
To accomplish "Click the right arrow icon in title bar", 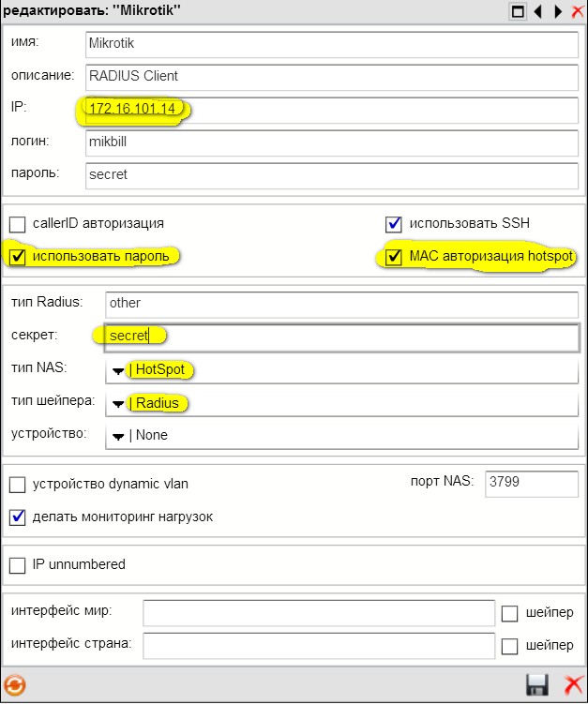I will pos(558,11).
